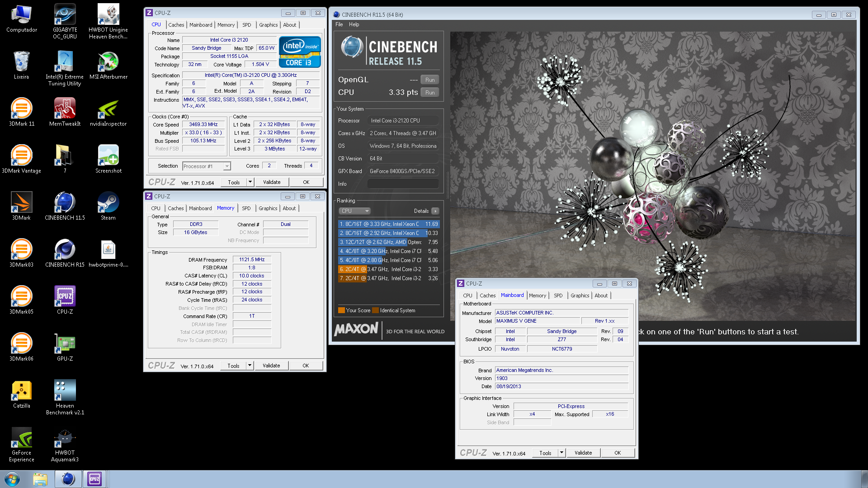Select ranking entry 8C/16T 3.33 GHz Xeon
868x488 pixels.
pos(389,224)
